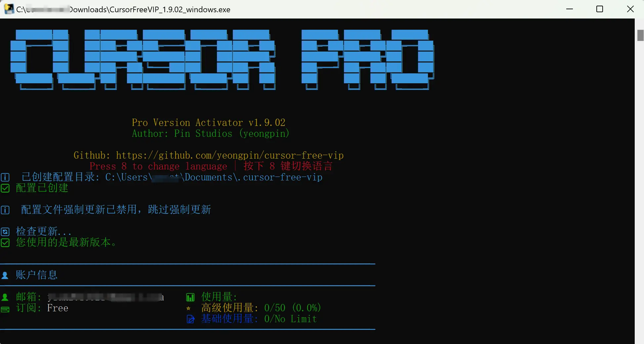Click the 订阅 label
The width and height of the screenshot is (644, 344).
pyautogui.click(x=28, y=308)
